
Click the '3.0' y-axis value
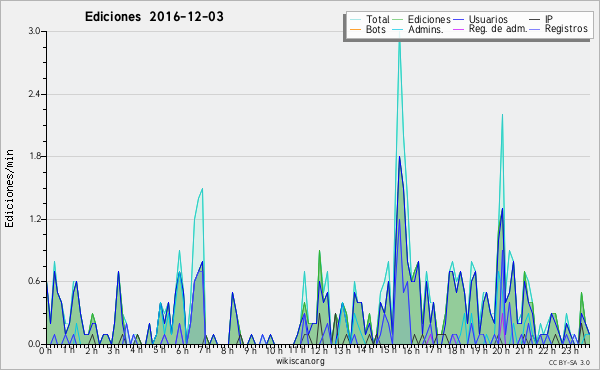click(x=34, y=31)
